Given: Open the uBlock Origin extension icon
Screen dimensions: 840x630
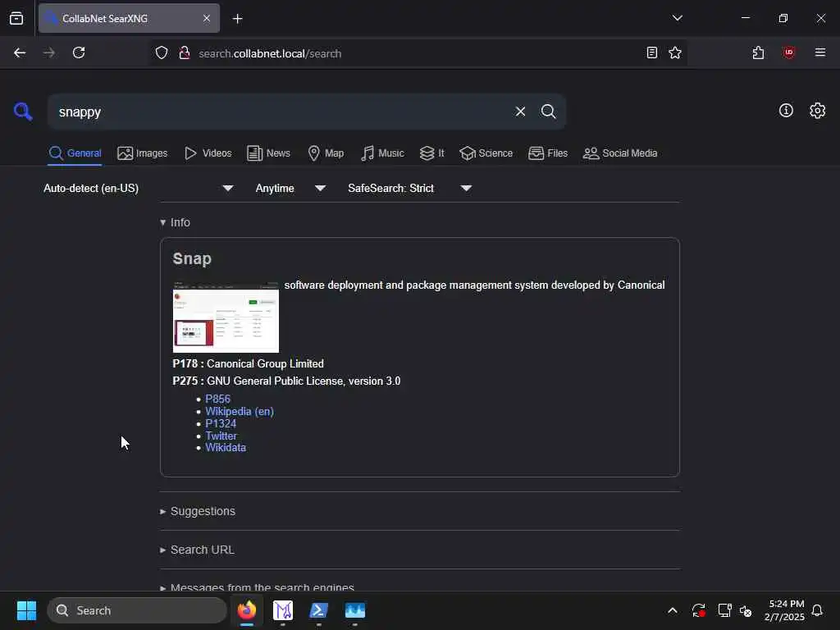Looking at the screenshot, I should (789, 52).
